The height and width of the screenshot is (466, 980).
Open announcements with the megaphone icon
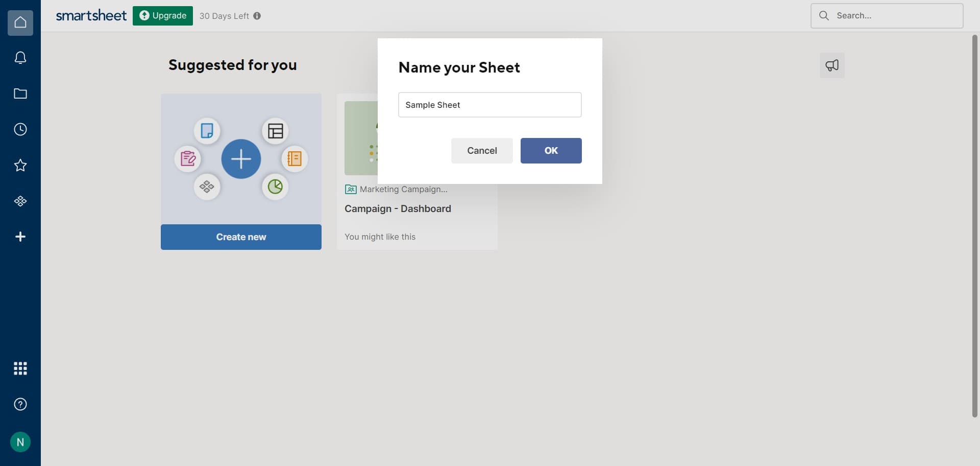pyautogui.click(x=832, y=65)
